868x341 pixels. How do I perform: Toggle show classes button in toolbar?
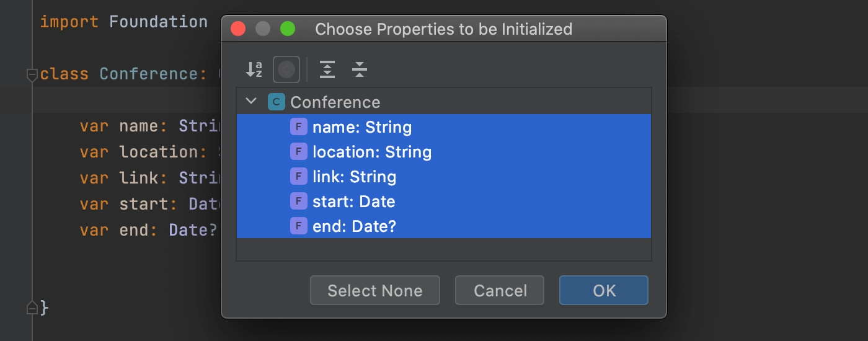tap(286, 69)
